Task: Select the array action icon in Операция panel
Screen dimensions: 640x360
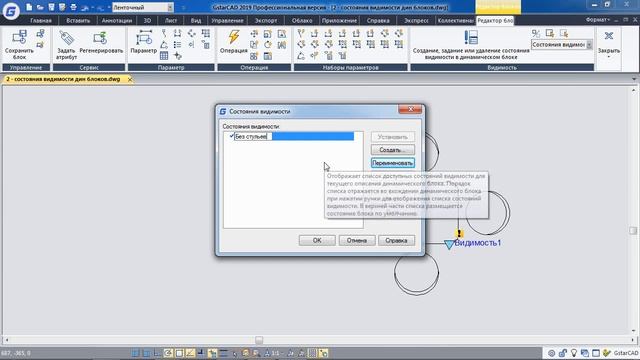Action: (x=254, y=56)
